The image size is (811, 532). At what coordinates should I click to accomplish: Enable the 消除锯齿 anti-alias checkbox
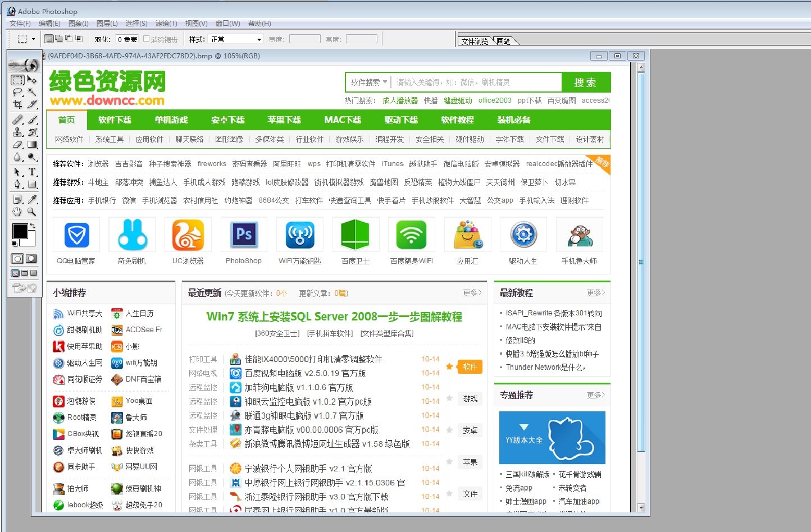146,39
